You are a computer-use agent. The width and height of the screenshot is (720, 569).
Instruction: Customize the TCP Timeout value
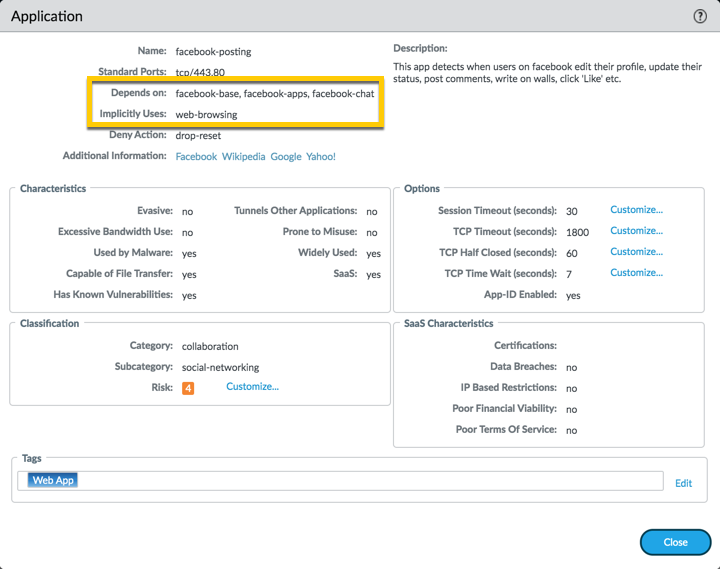(636, 231)
